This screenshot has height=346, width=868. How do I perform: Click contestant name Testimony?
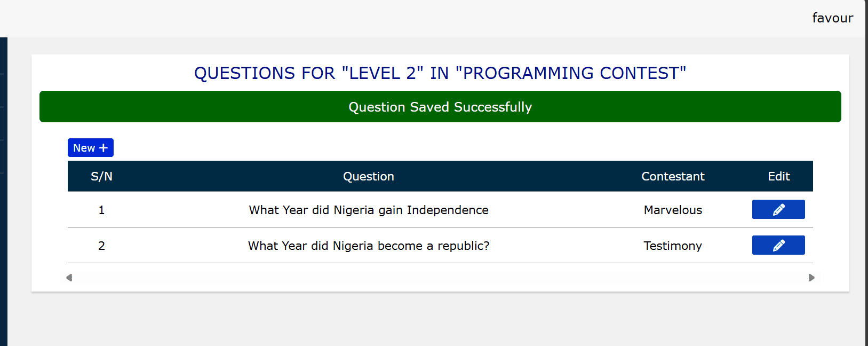672,246
